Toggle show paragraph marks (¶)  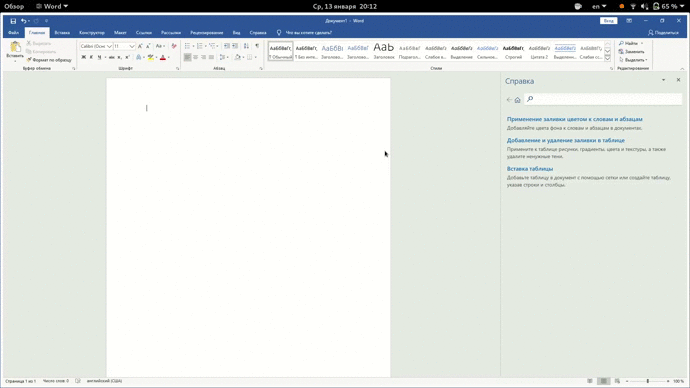[257, 46]
